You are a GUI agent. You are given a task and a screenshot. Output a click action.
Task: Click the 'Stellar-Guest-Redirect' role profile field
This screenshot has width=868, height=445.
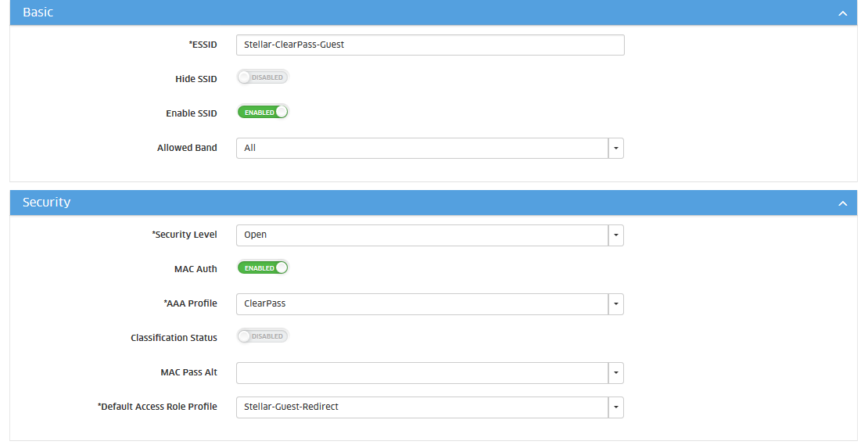pyautogui.click(x=421, y=407)
